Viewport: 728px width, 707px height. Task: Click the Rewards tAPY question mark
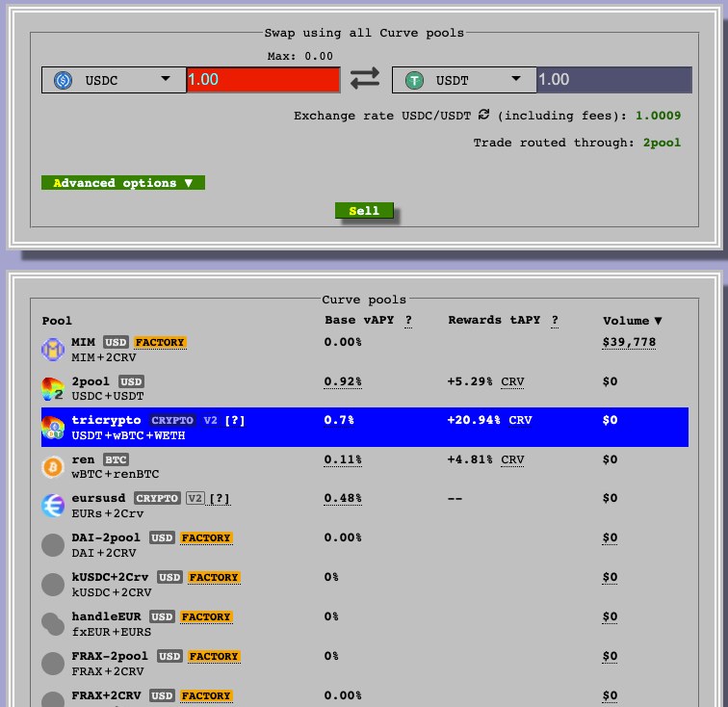(555, 320)
